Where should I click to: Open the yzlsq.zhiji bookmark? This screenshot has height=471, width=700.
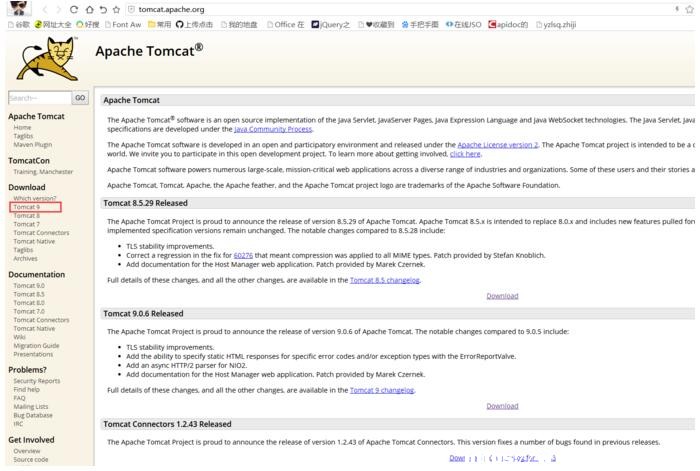pos(556,25)
